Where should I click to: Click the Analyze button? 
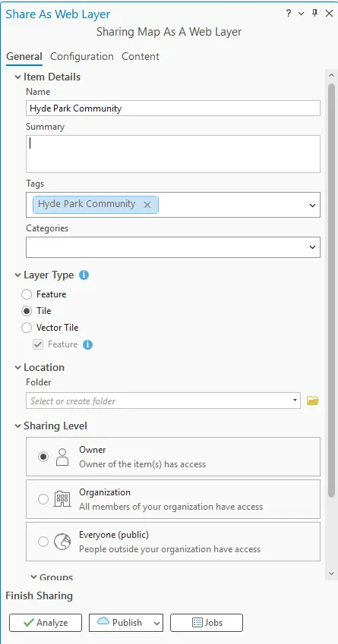coord(46,623)
